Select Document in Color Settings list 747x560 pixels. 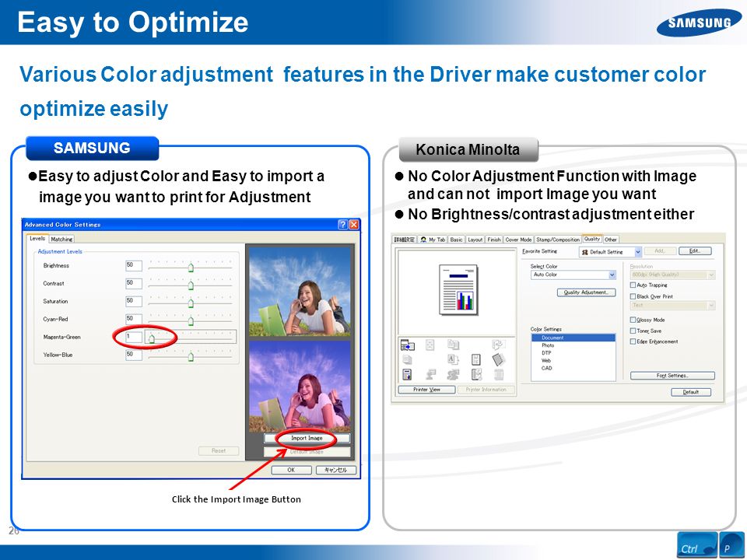[x=573, y=338]
